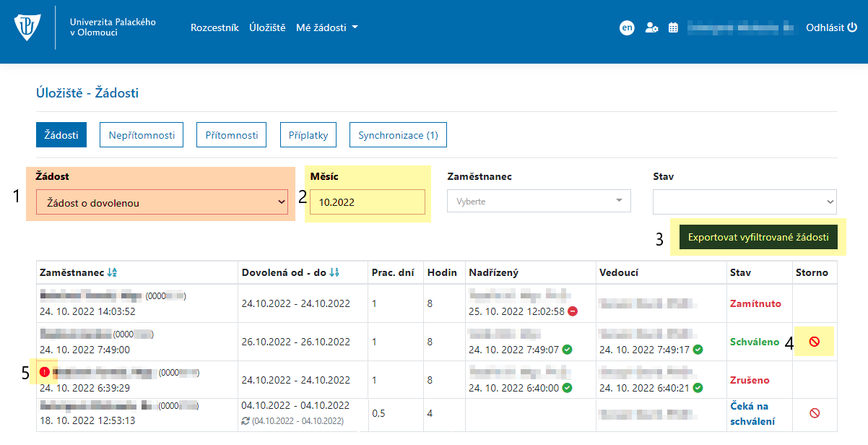Viewport: 868px width, 445px height.
Task: Click red rejected icon under Nadřízený
Action: pyautogui.click(x=573, y=311)
